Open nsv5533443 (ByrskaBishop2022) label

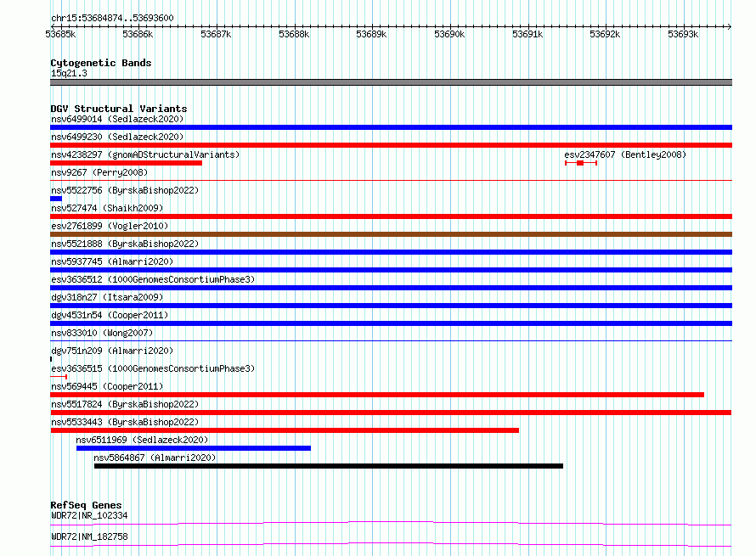click(125, 422)
